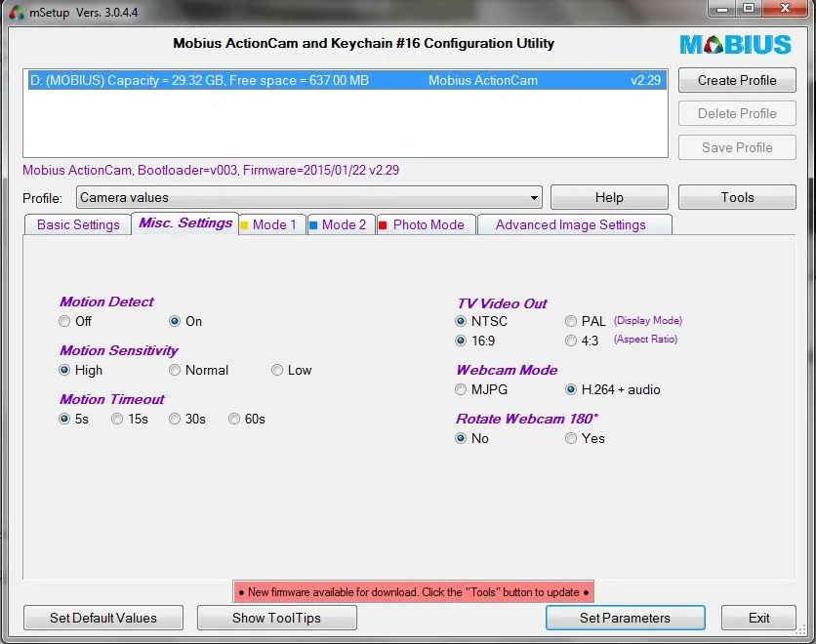Click Set Parameters button
Screen dimensions: 816x644
625,618
